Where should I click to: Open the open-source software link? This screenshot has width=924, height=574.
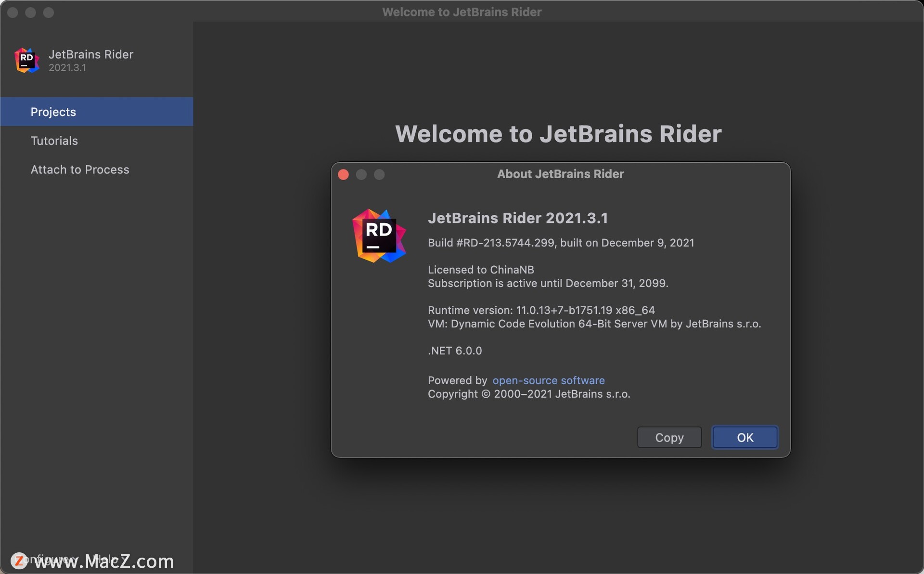[548, 380]
